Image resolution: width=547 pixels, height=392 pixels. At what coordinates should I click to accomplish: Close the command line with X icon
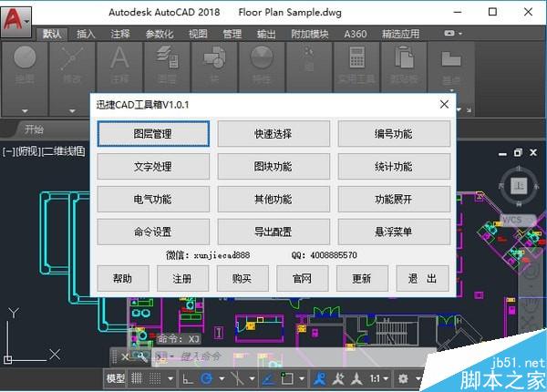click(x=125, y=356)
